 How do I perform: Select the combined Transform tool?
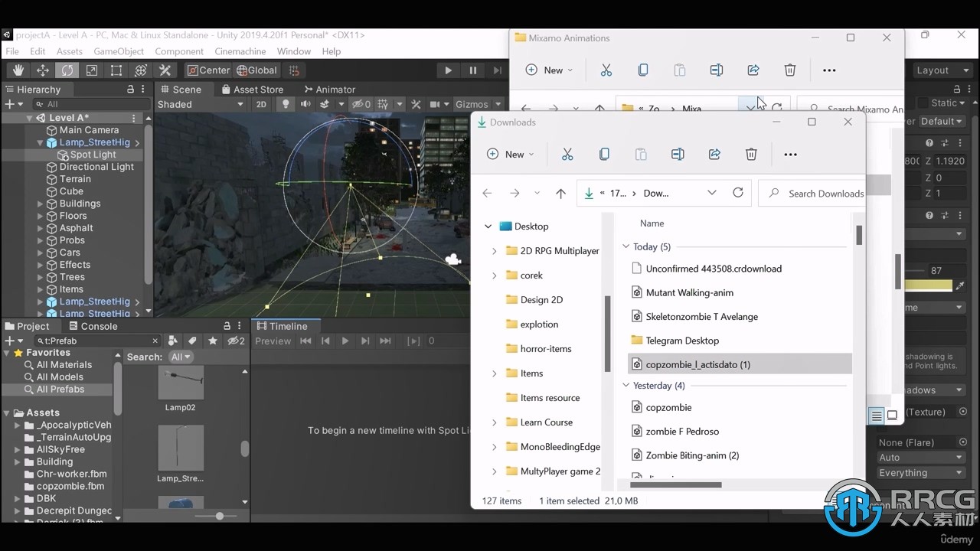pos(141,70)
